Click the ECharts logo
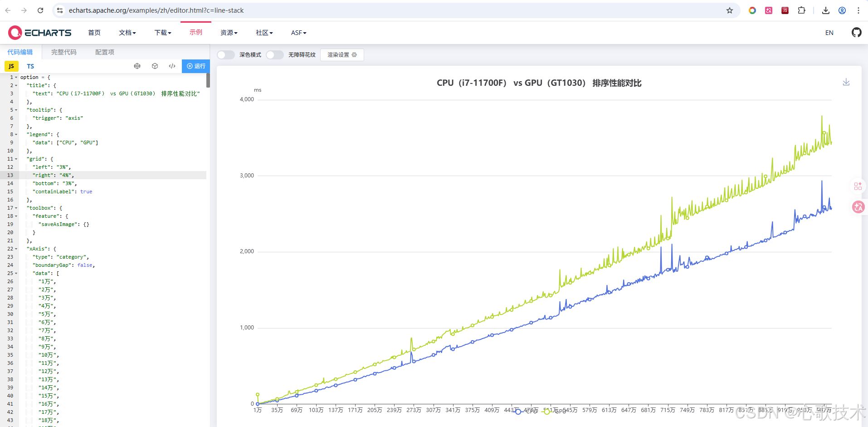The height and width of the screenshot is (427, 868). [x=40, y=33]
